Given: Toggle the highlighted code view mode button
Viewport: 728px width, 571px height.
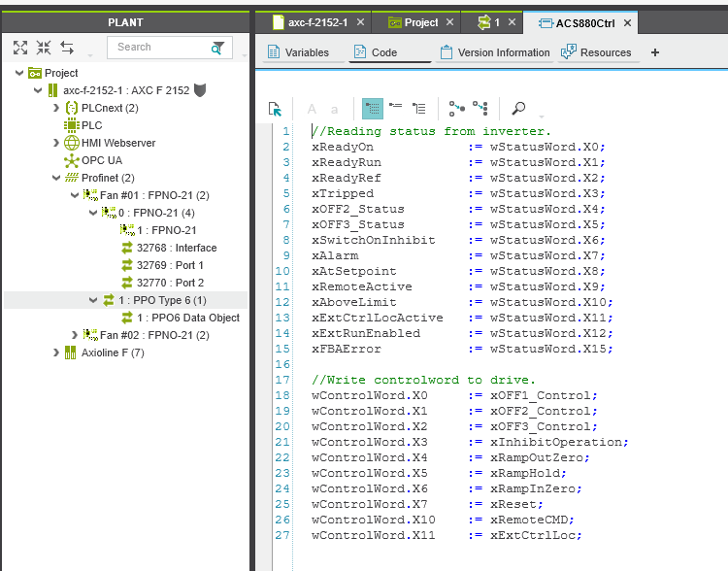Looking at the screenshot, I should (x=372, y=109).
